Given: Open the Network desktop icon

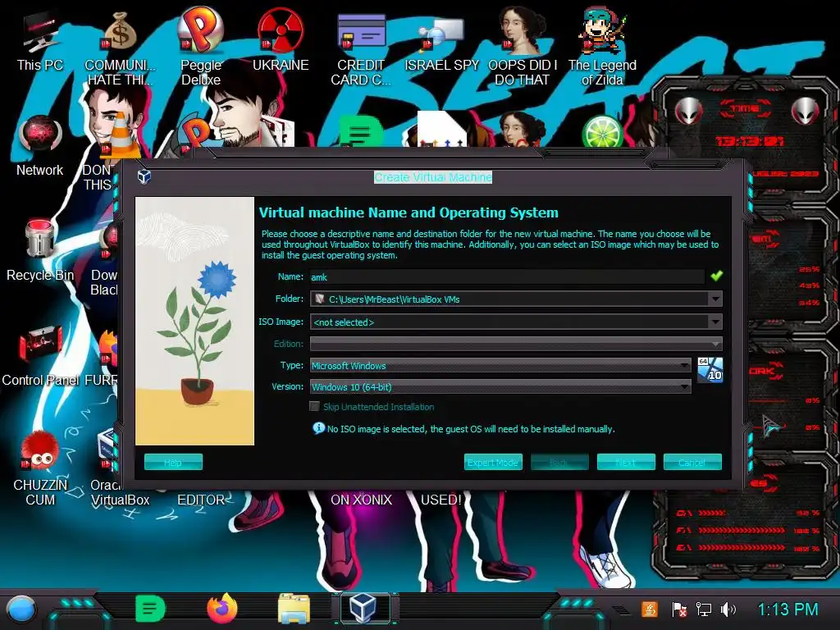Looking at the screenshot, I should tap(39, 146).
